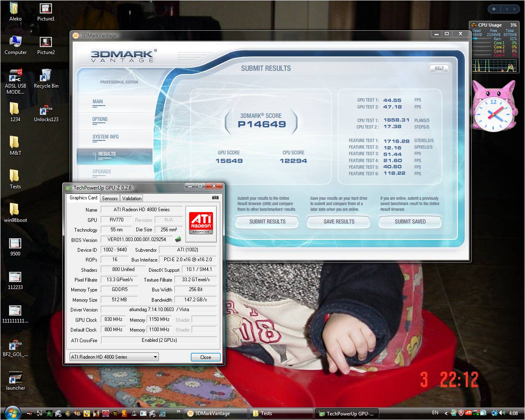Open the volume speaker tray icon

coord(502,413)
